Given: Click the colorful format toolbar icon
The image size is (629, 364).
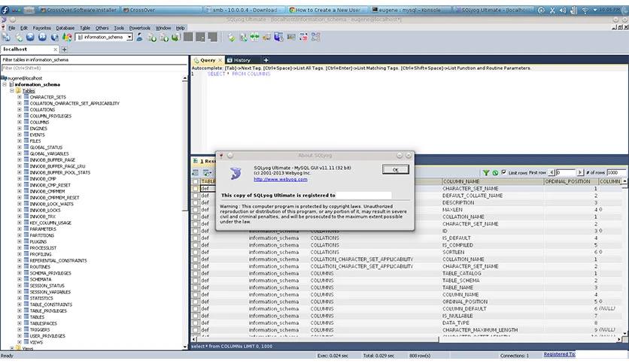Looking at the screenshot, I should 67,38.
